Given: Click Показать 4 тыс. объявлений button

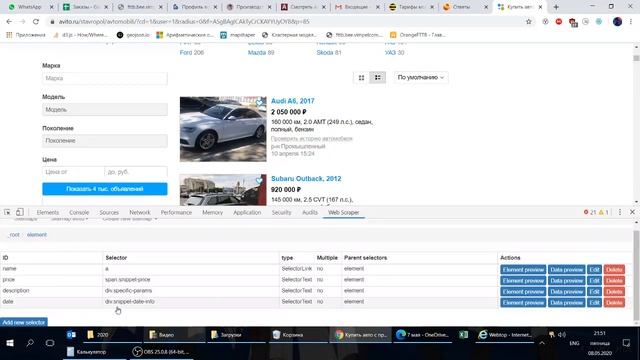Looking at the screenshot, I should pyautogui.click(x=105, y=189).
